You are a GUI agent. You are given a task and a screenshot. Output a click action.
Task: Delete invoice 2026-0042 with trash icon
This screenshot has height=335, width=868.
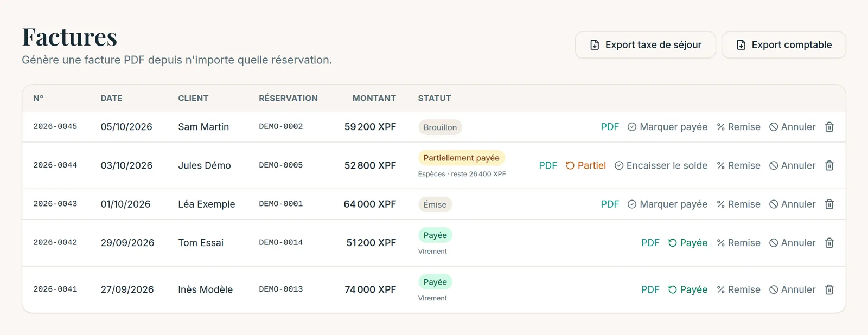829,243
